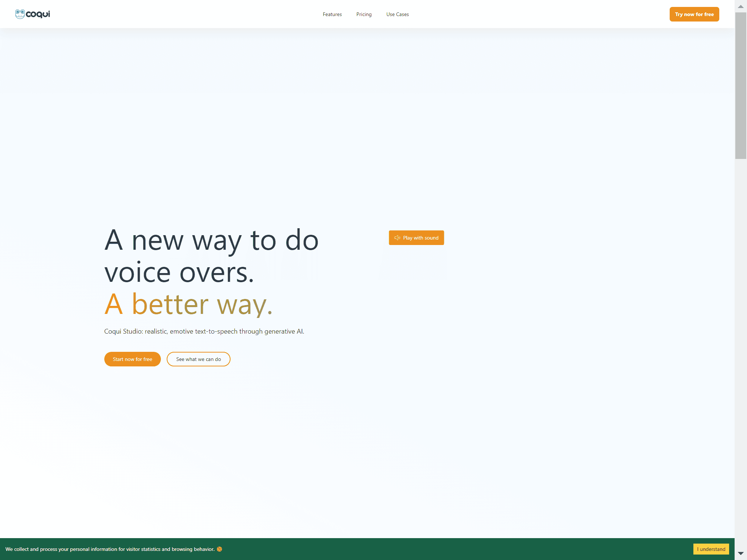The height and width of the screenshot is (560, 747).
Task: Dismiss cookie banner with I understand
Action: click(x=711, y=549)
